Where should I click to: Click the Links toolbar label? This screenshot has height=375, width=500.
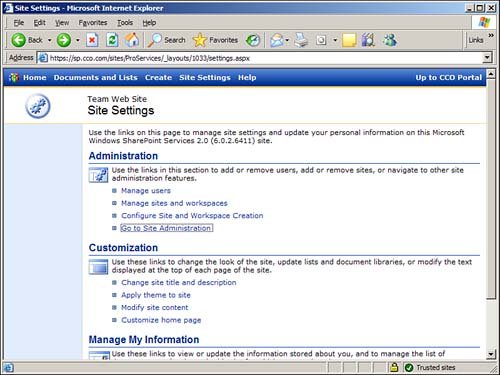click(476, 40)
